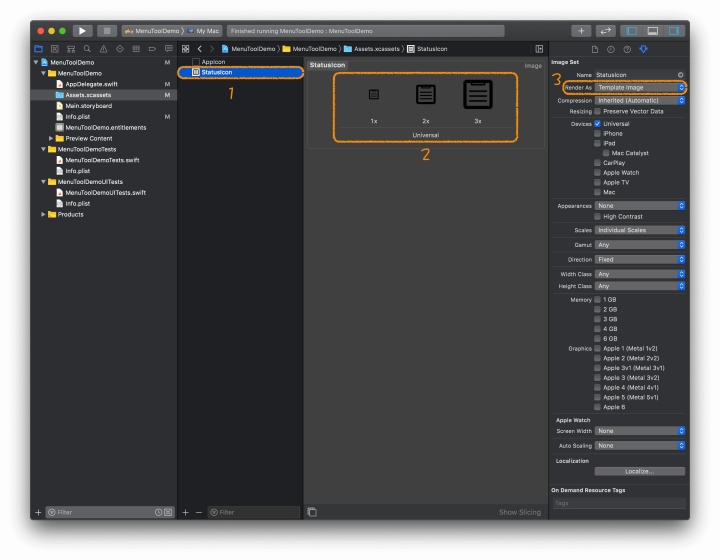Image resolution: width=720 pixels, height=560 pixels.
Task: Open the Symbol navigator
Action: [71, 49]
